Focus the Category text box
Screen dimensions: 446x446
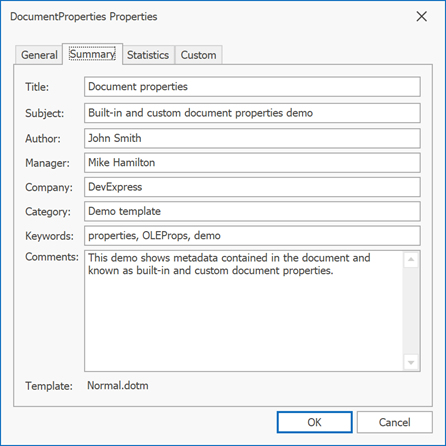click(x=252, y=211)
